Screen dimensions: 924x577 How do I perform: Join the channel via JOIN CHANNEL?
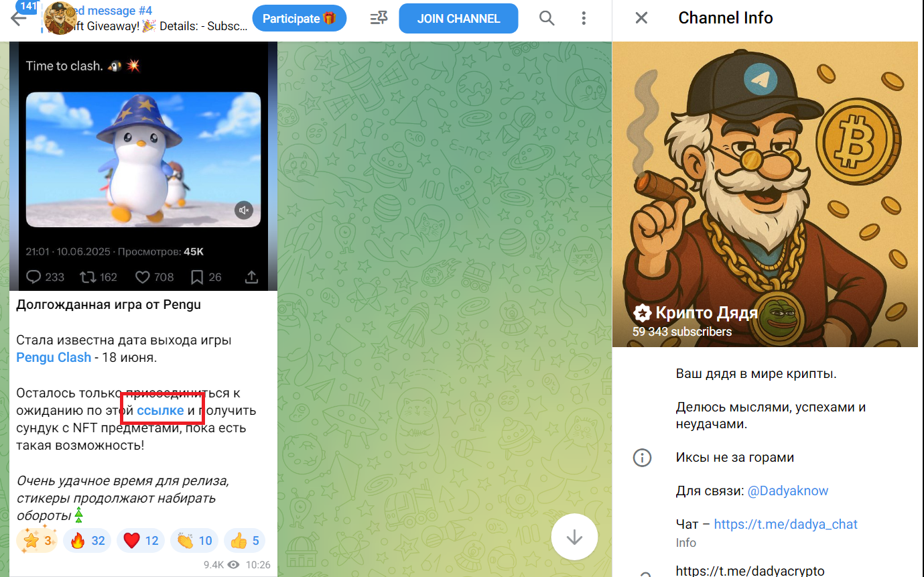point(458,19)
